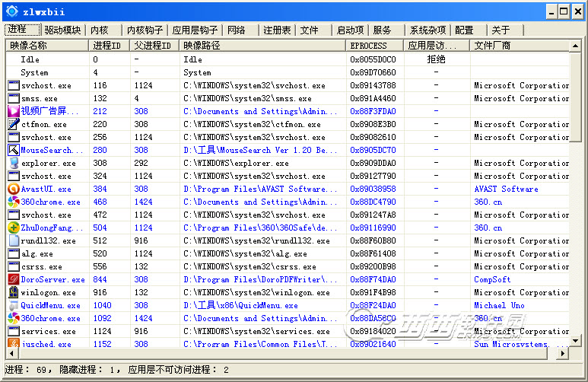The image size is (588, 382).
Task: Click the CompSoft vendor cell
Action: [x=492, y=279]
